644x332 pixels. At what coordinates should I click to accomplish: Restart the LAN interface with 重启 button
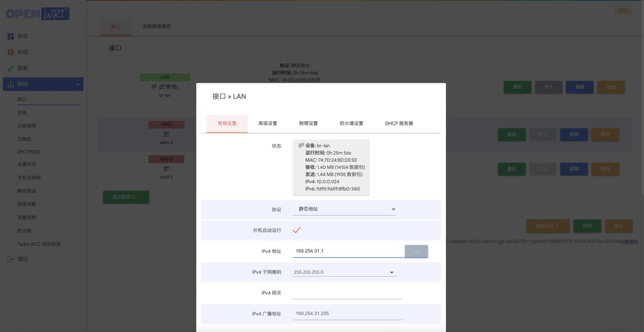pos(517,87)
